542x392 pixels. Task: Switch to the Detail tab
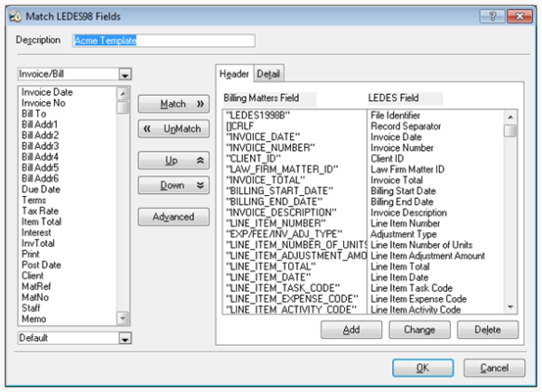(x=268, y=74)
